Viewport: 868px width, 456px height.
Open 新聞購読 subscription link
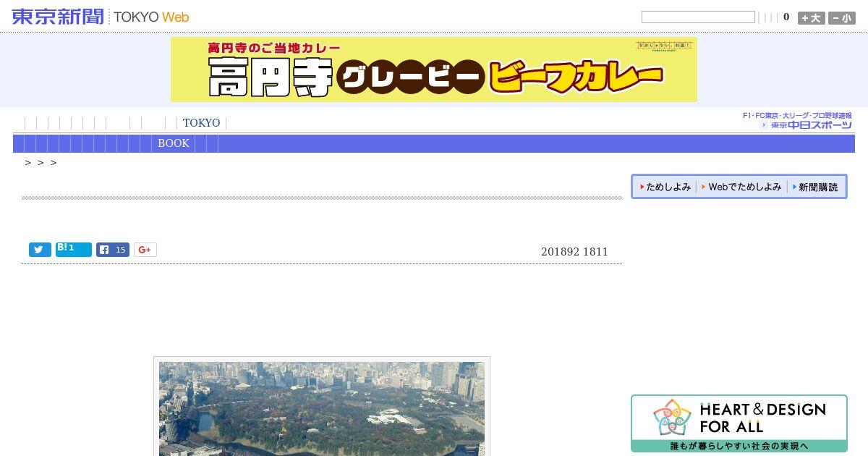(x=815, y=187)
